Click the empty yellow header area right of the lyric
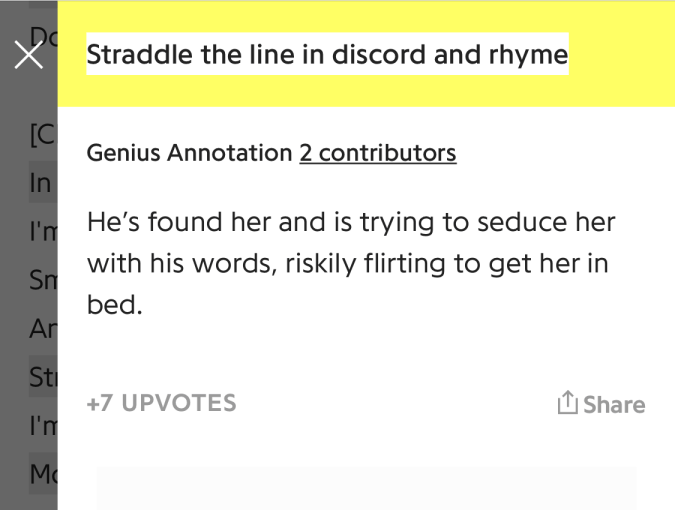This screenshot has width=675, height=510. tap(620, 55)
